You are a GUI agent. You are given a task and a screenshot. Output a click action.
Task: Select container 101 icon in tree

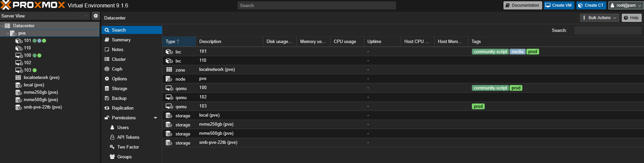19,41
